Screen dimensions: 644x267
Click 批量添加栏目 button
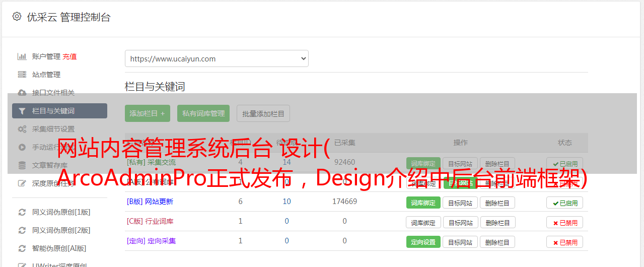tap(263, 113)
